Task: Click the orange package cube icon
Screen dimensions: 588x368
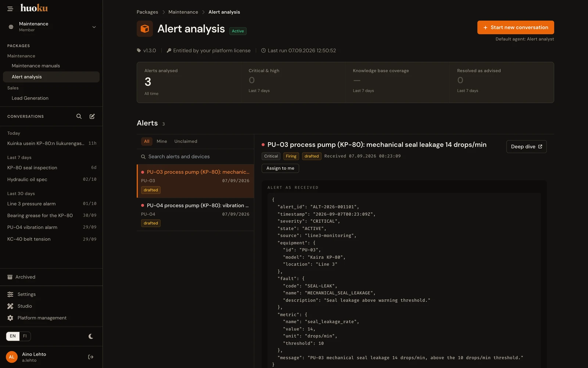Action: (x=145, y=29)
